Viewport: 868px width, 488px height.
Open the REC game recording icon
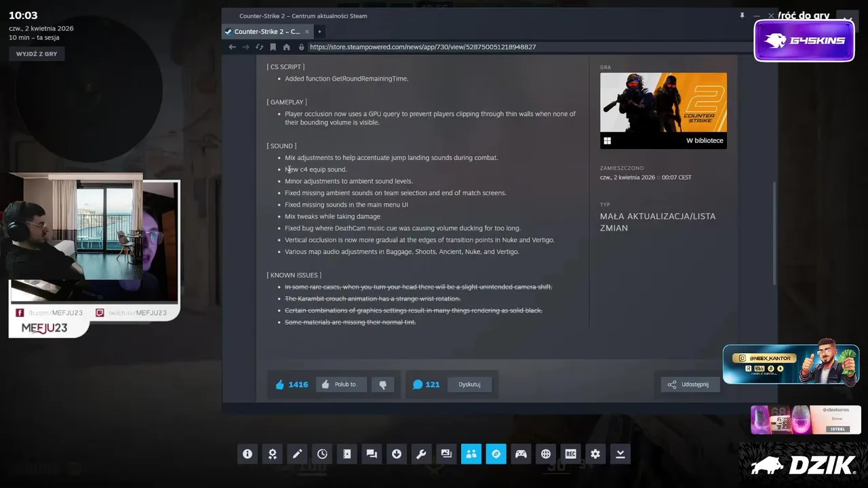[570, 454]
